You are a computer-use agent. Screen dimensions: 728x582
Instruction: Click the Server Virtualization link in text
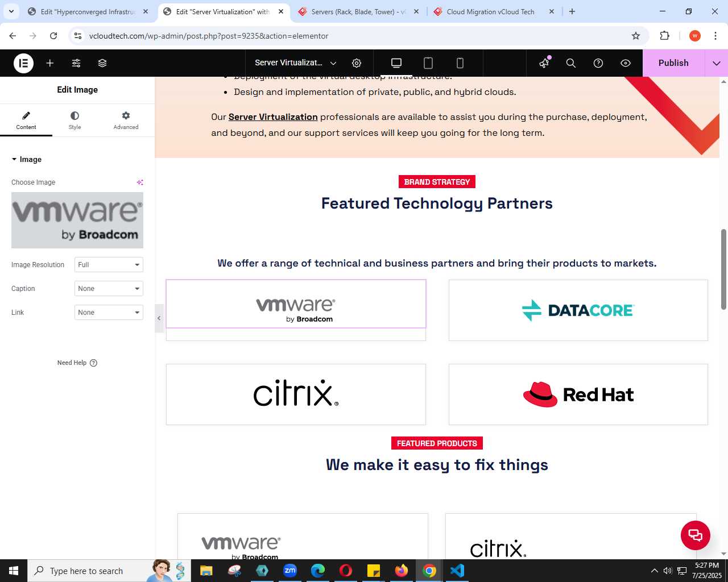[x=273, y=117]
